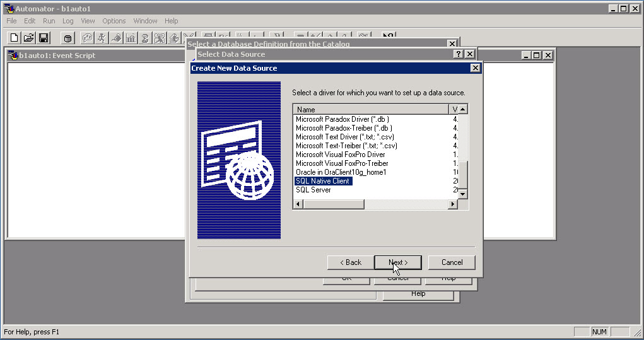Select Microsoft Visual FoxPro-Treiber
The width and height of the screenshot is (644, 340).
(x=342, y=163)
